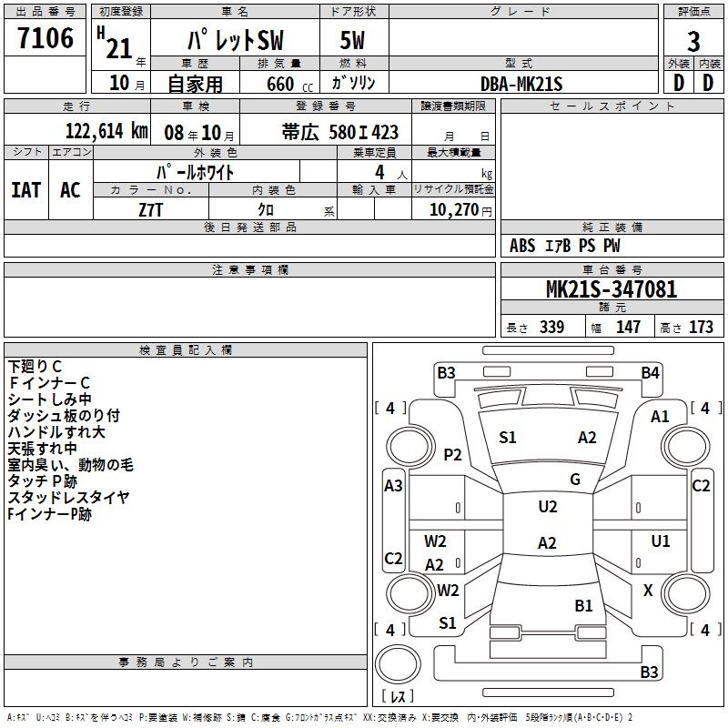728x728 pixels.
Task: Click the B4 damage marker on the car diagram
Action: click(649, 372)
